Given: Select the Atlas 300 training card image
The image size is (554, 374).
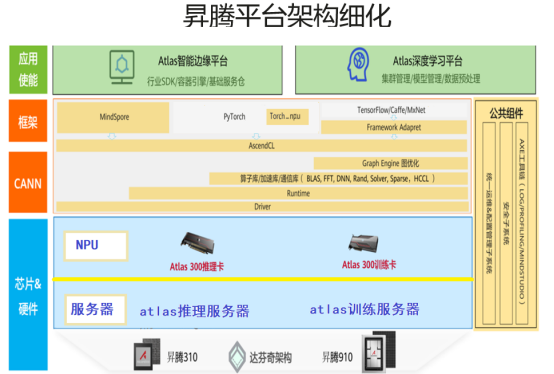Looking at the screenshot, I should tap(364, 243).
